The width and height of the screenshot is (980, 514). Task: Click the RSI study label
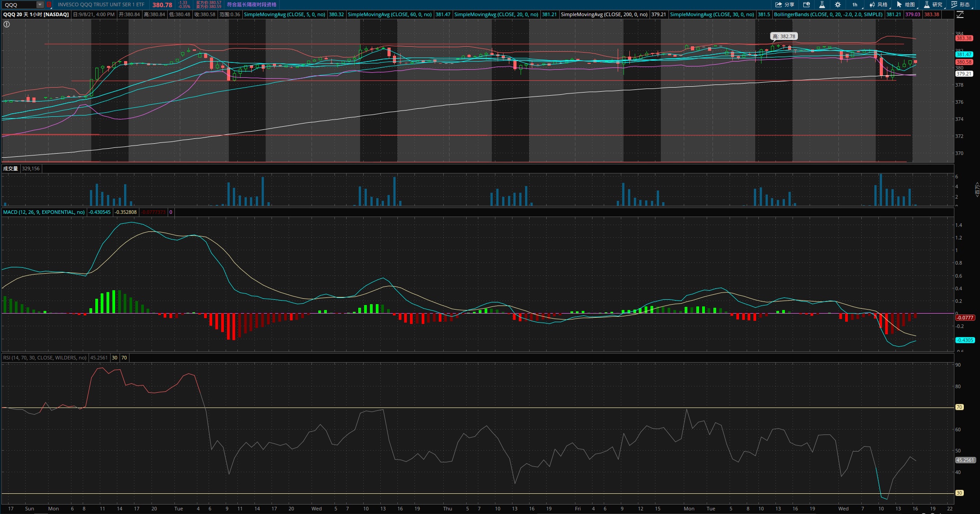point(45,358)
